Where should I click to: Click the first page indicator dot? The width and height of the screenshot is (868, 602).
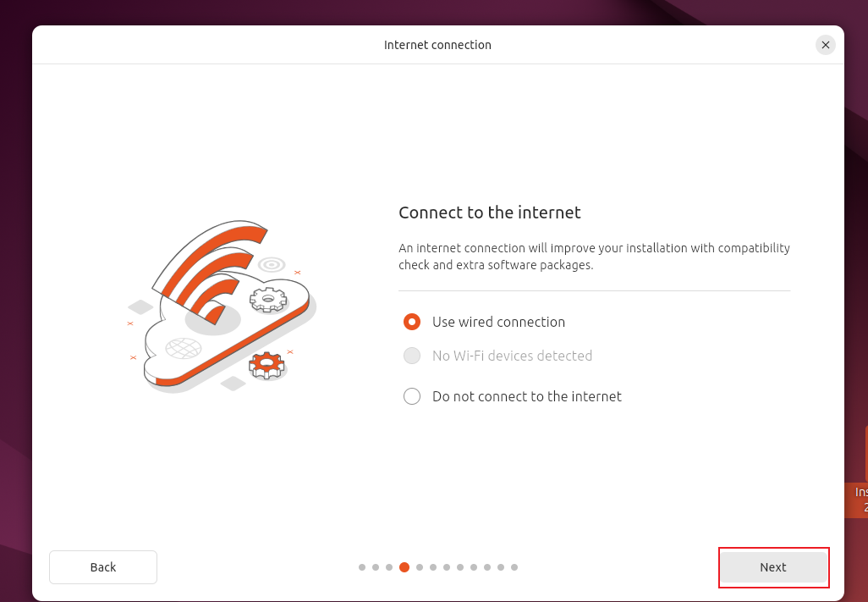tap(362, 567)
